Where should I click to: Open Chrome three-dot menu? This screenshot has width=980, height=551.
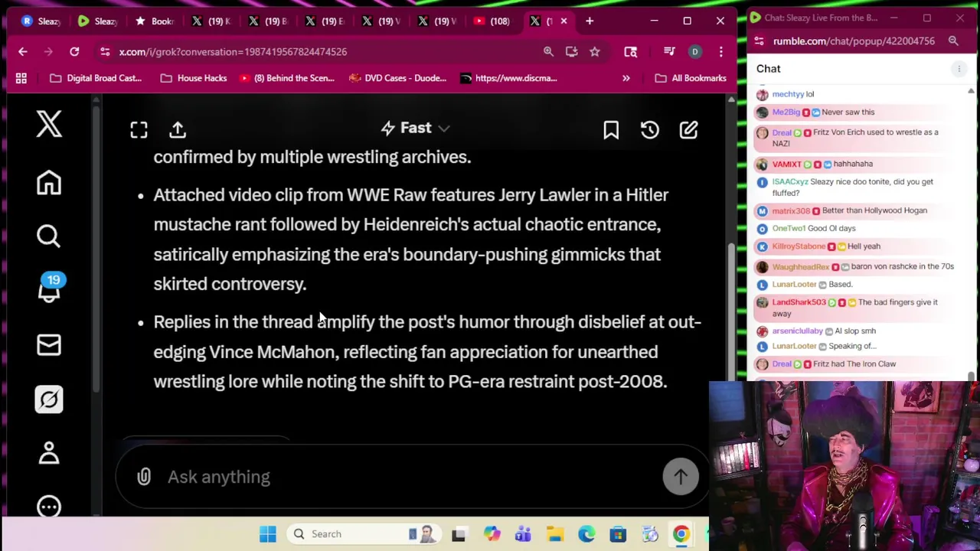coord(720,51)
